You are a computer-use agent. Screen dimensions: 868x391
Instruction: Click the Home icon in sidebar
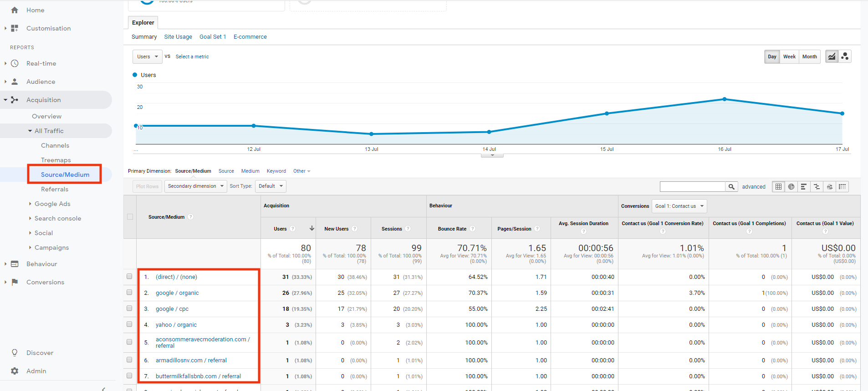15,10
